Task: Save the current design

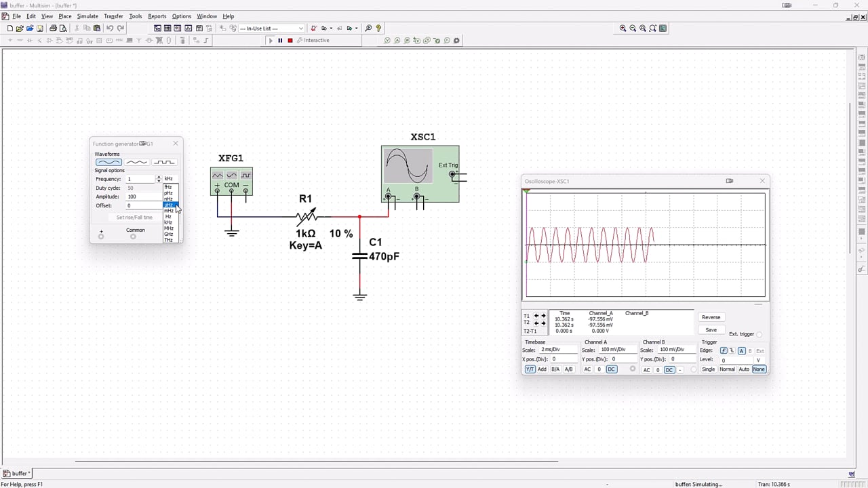Action: pos(40,28)
